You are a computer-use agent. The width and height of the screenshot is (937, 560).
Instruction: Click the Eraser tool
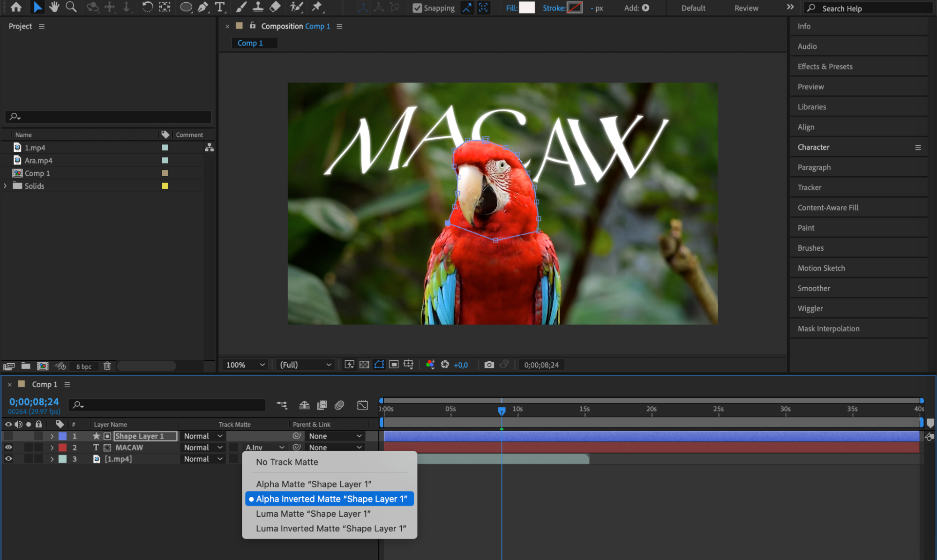pyautogui.click(x=275, y=7)
